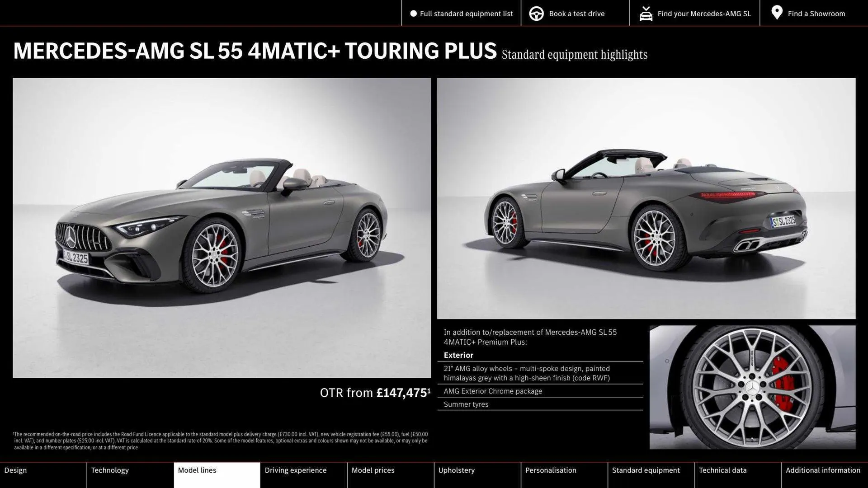
Task: Click the bullet icon before Full standard equipment list
Action: tap(413, 13)
